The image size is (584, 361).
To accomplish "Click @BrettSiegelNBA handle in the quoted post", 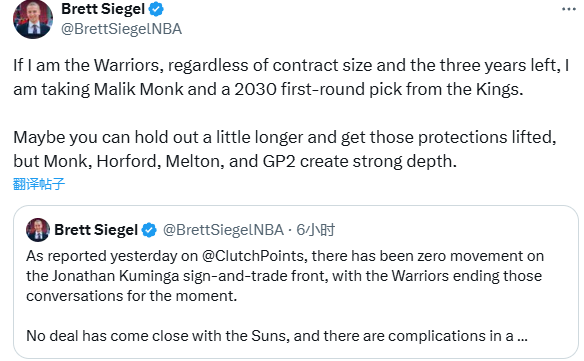I will point(223,230).
